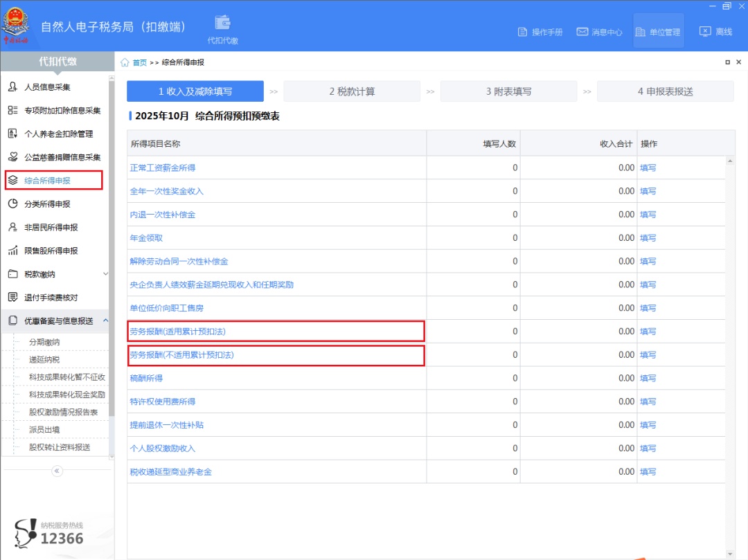Click the 单位管理 building icon
Image resolution: width=748 pixels, height=560 pixels.
click(641, 32)
